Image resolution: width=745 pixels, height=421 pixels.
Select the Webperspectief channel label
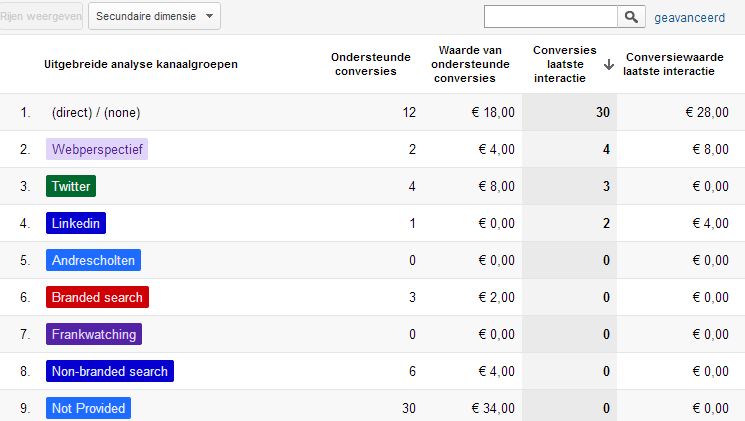97,150
